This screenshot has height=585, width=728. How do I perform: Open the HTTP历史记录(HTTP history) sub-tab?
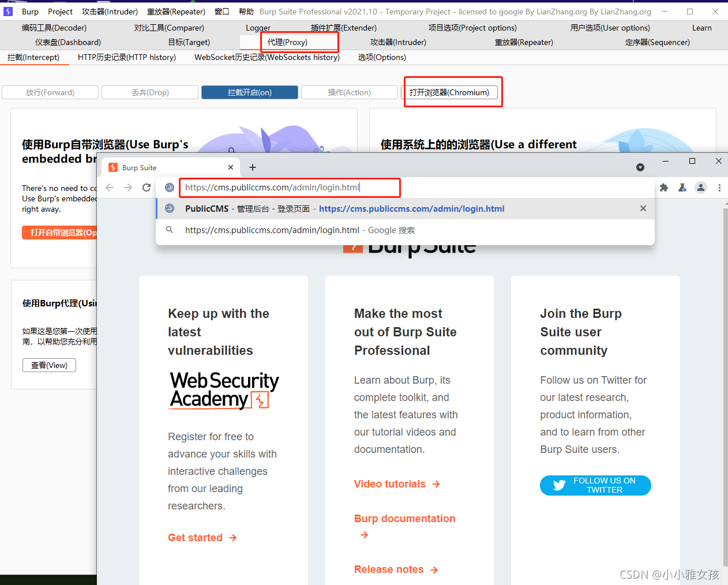(127, 57)
